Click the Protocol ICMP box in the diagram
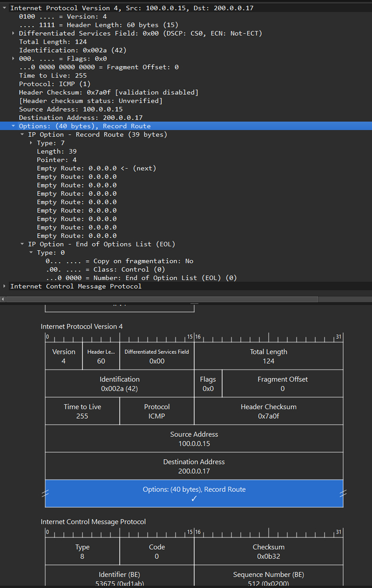This screenshot has height=588, width=372. pyautogui.click(x=157, y=411)
